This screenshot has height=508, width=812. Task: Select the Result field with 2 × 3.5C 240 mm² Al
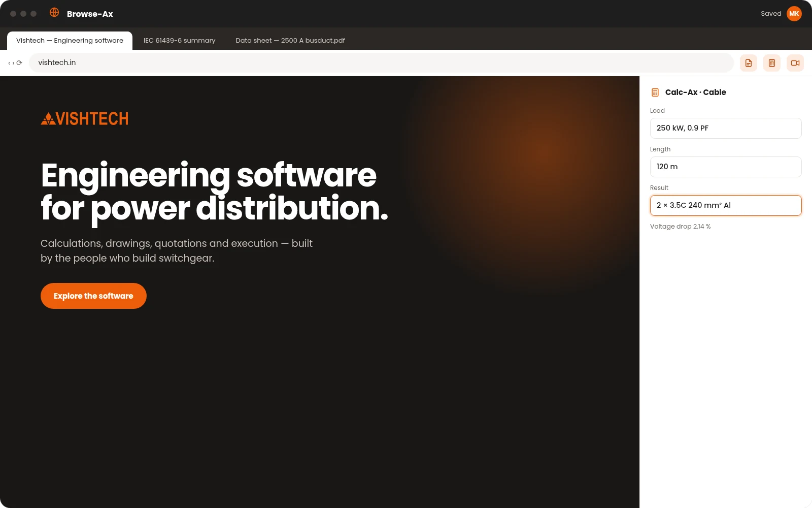726,205
